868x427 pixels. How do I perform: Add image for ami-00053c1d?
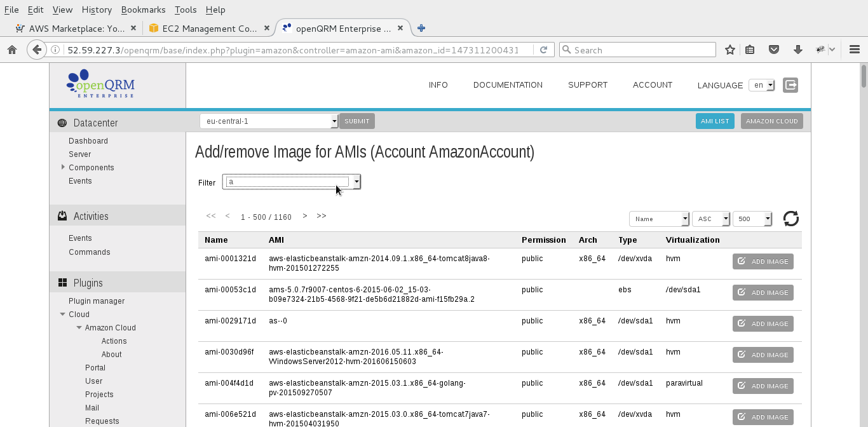(x=763, y=292)
